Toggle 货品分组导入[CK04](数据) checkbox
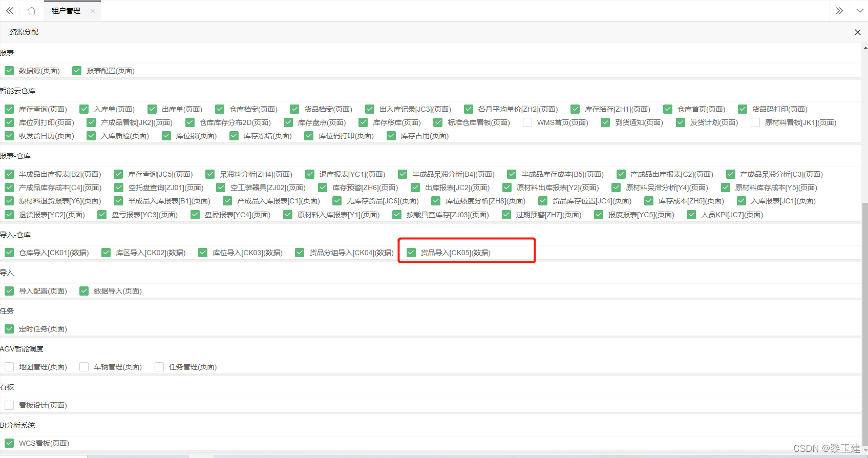Viewport: 868px width, 458px height. (300, 253)
